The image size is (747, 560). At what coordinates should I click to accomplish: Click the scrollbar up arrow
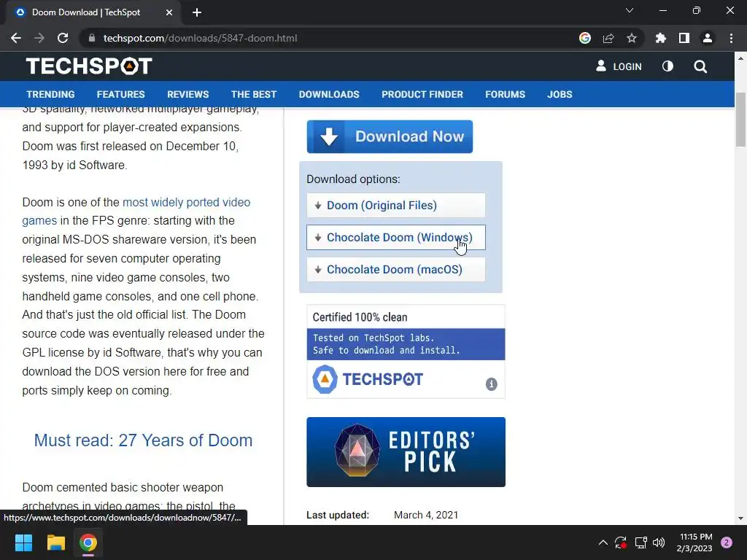pos(740,58)
